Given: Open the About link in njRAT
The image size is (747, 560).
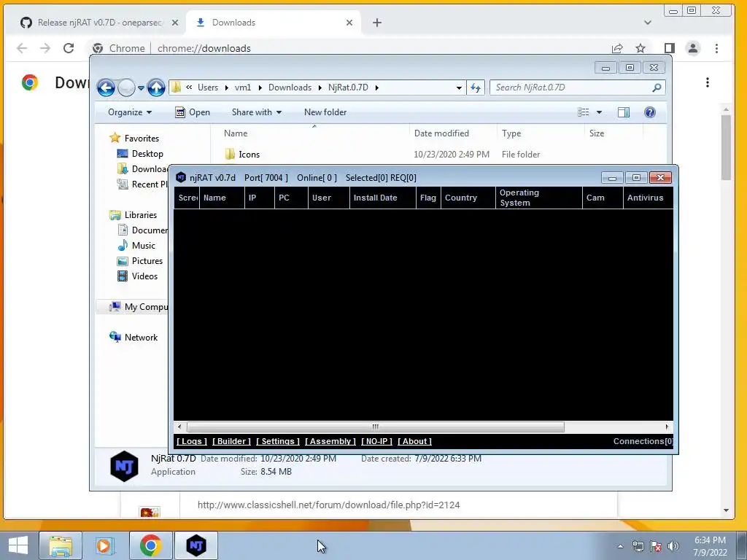Looking at the screenshot, I should pyautogui.click(x=414, y=441).
